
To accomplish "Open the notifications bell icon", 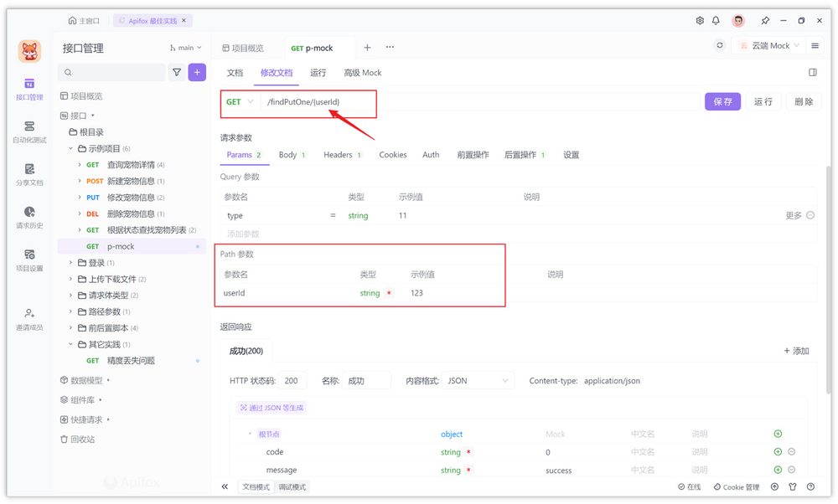I will [716, 21].
